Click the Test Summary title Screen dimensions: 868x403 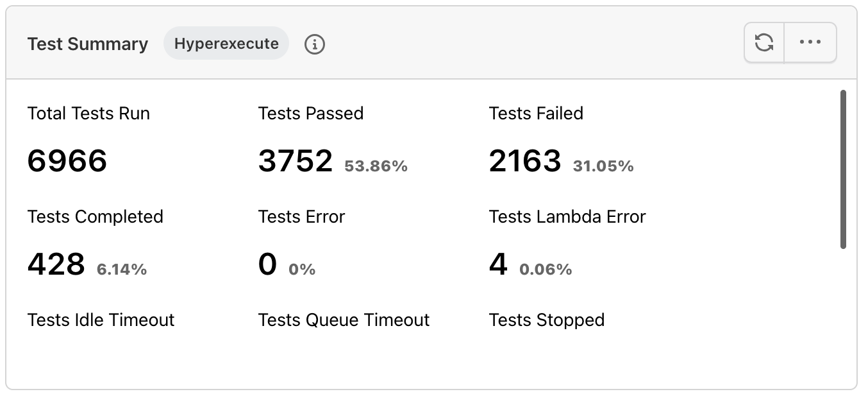[x=88, y=44]
